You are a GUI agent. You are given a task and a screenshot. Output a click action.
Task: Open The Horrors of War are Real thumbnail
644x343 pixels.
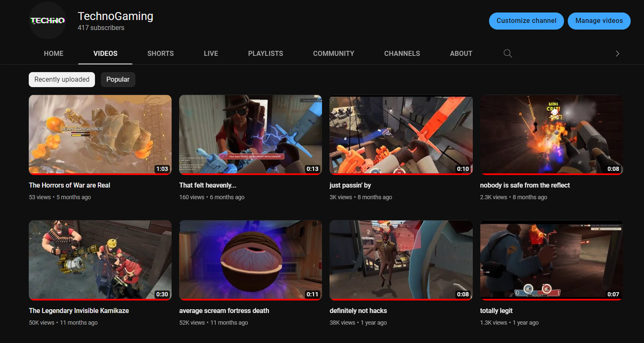tap(100, 135)
